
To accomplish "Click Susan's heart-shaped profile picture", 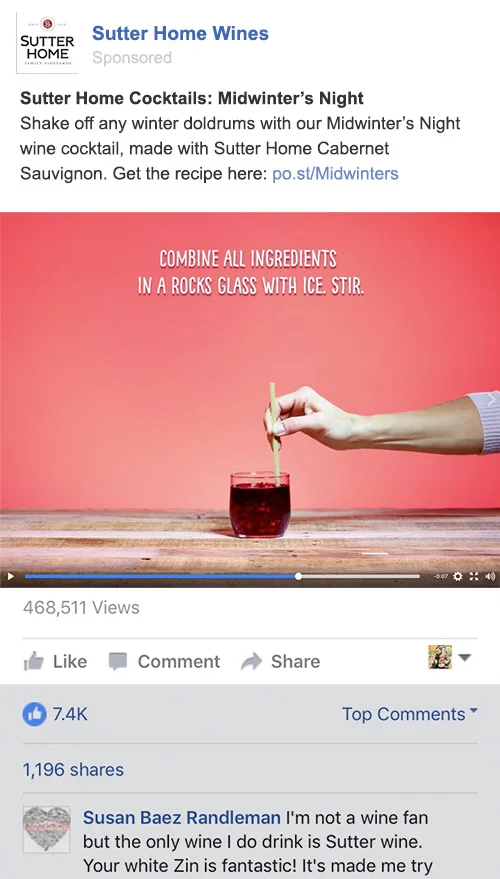I will (47, 829).
